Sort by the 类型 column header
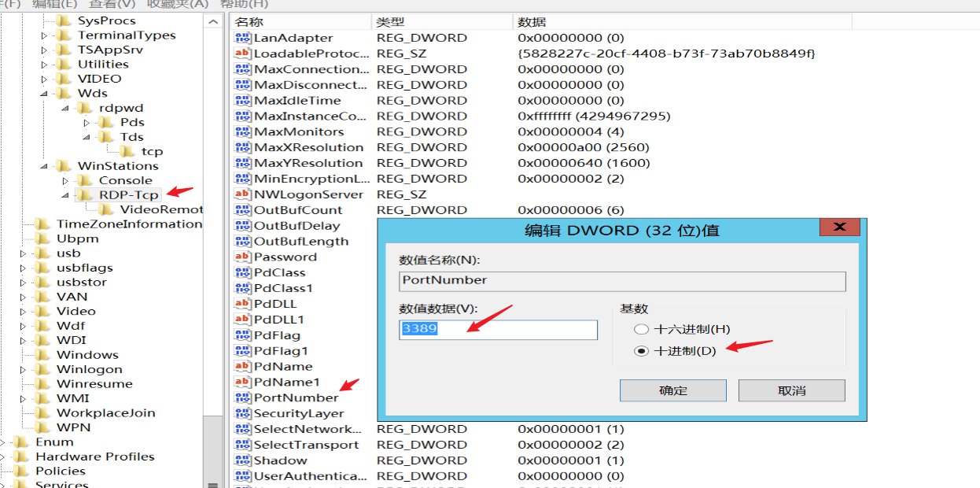Viewport: 980px width, 488px height. tap(441, 22)
